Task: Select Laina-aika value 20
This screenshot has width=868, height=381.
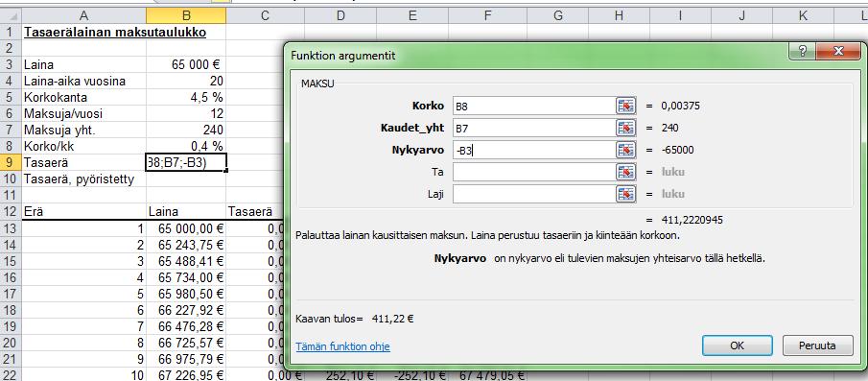Action: pyautogui.click(x=186, y=81)
